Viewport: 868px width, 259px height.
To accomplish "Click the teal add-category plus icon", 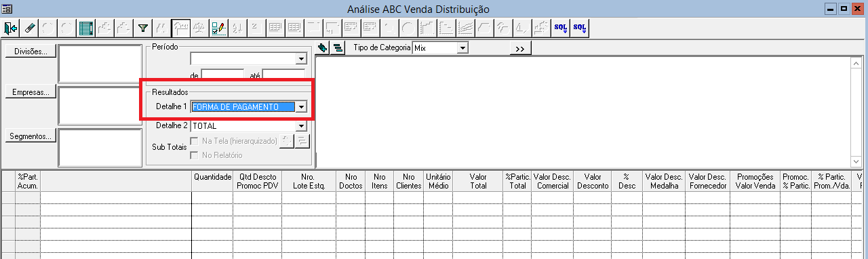I will tap(323, 47).
